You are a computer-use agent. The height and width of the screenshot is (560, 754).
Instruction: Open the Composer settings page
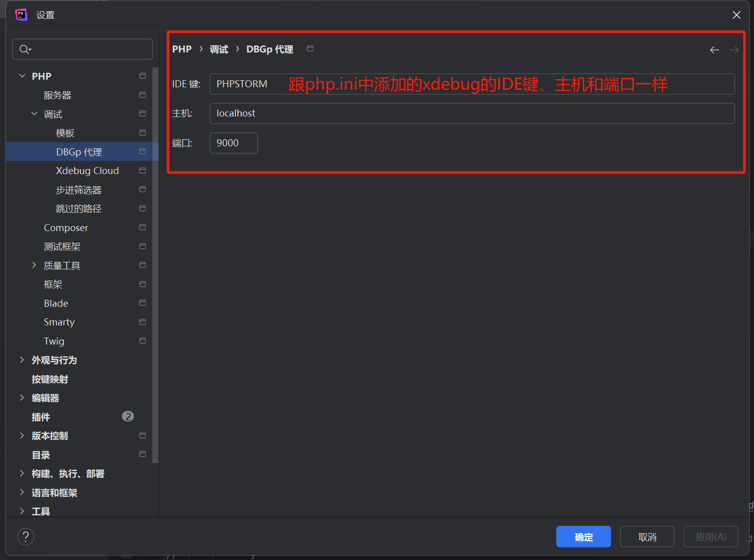pyautogui.click(x=66, y=228)
